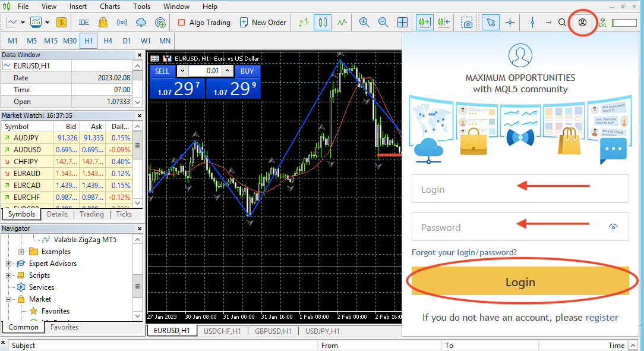Screen dimensions: 644x351
Task: Open MetaEditor with the IDE icon
Action: click(x=83, y=22)
